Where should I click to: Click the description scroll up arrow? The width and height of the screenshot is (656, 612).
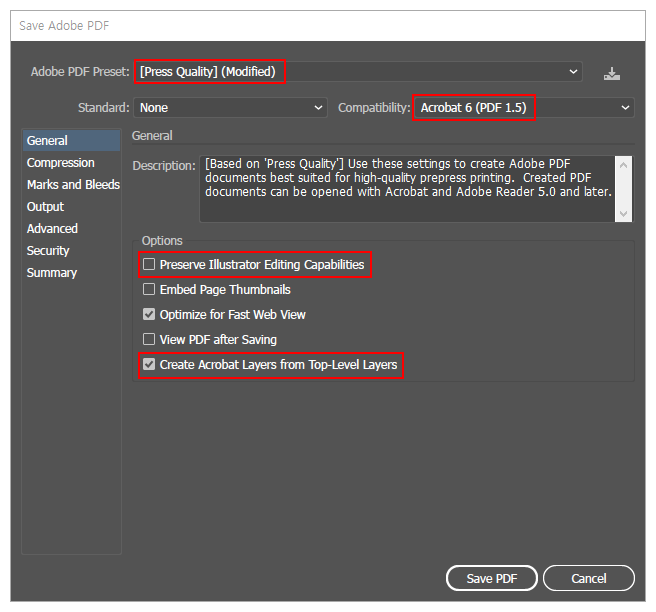[x=623, y=165]
